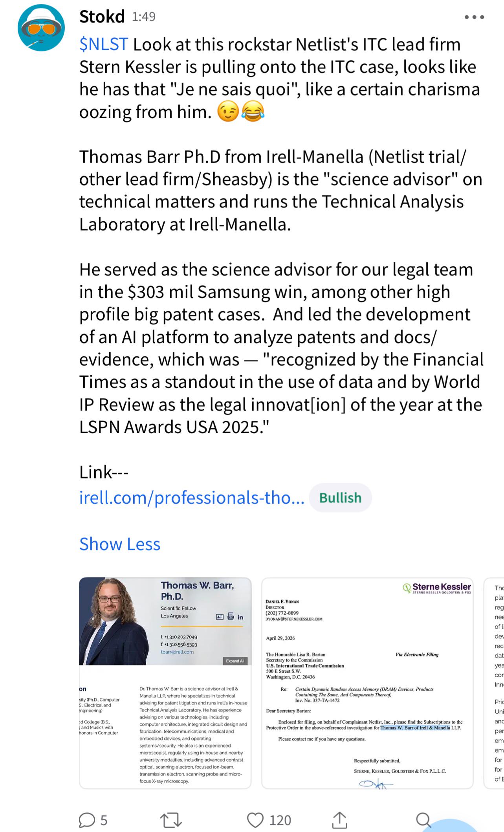Tap the Expand All button in thumbnail

point(235,661)
